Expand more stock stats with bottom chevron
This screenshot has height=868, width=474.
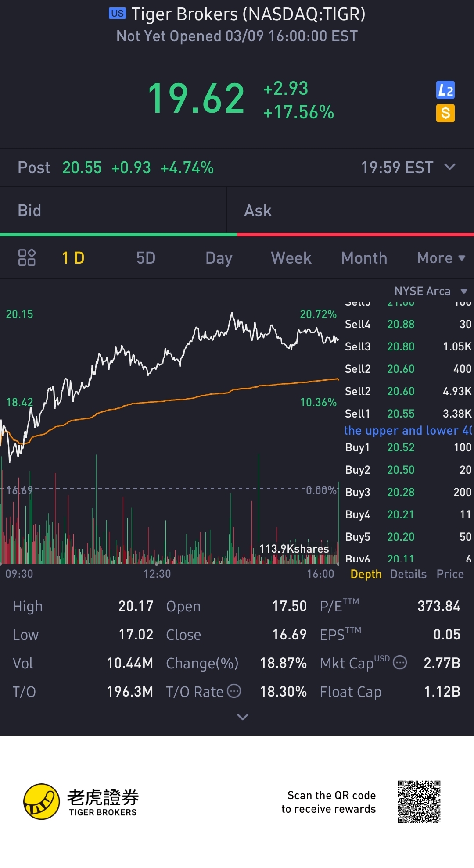[242, 717]
